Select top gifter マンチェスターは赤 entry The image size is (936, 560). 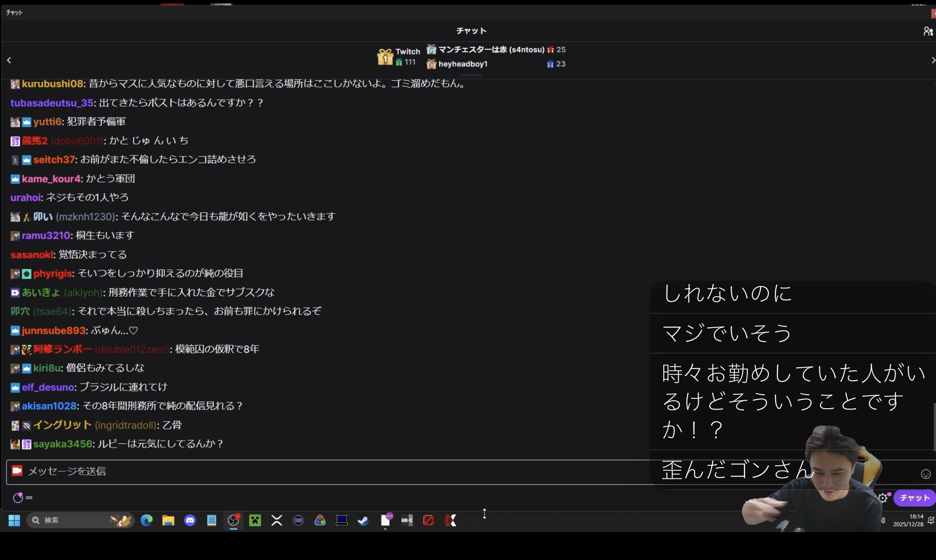point(491,50)
